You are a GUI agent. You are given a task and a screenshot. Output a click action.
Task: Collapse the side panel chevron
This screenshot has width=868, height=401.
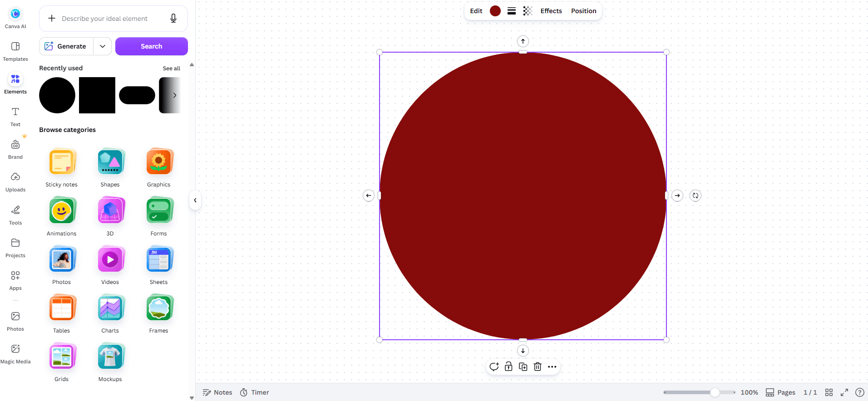(195, 200)
